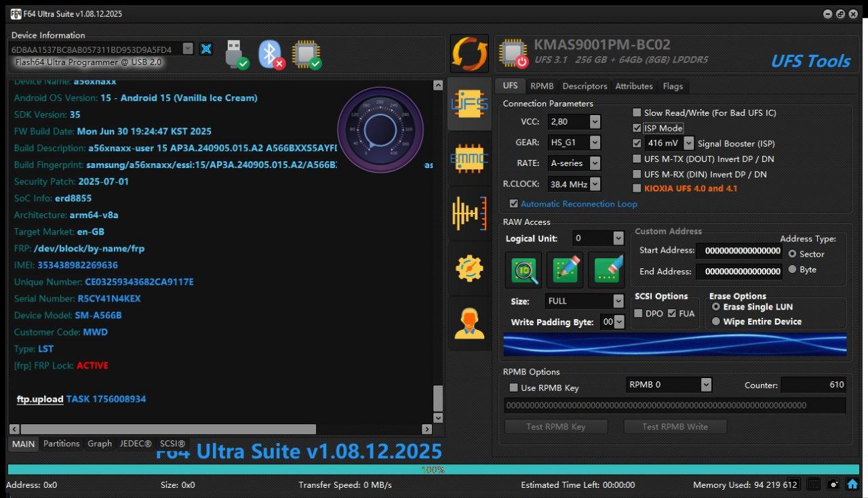
Task: Enable the DPO SCSI option
Action: [x=638, y=313]
